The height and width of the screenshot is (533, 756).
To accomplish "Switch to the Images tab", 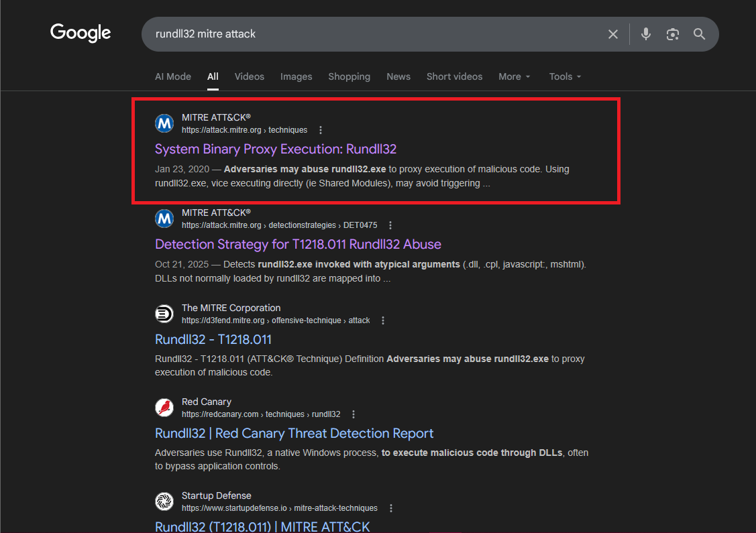I will (296, 76).
